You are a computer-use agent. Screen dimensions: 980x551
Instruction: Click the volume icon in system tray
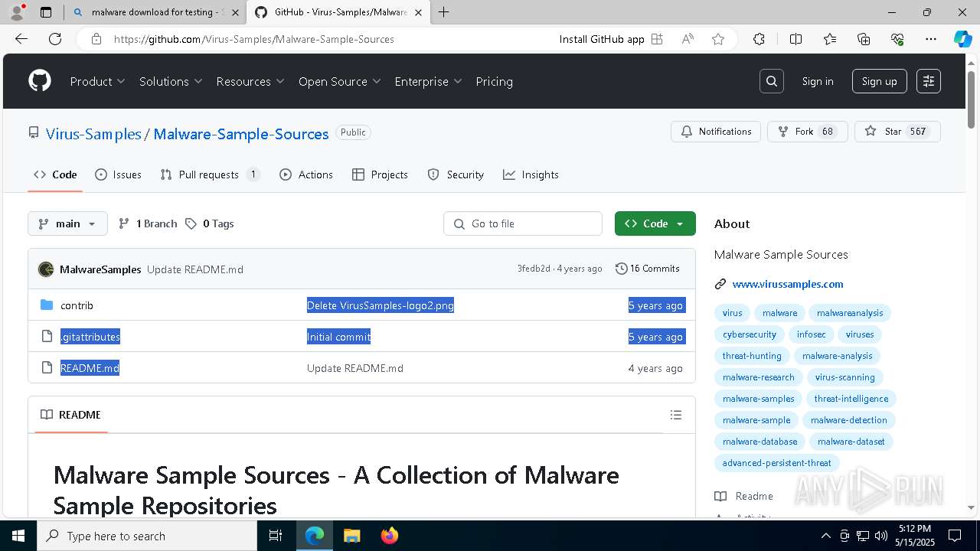click(880, 536)
